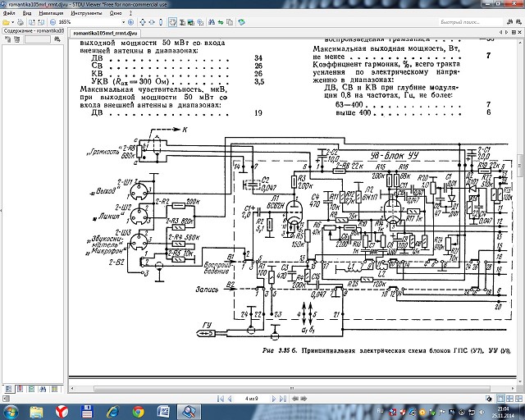Switch to last sidebar bottom tab
Viewport: 525px width, 420px height.
(54, 389)
